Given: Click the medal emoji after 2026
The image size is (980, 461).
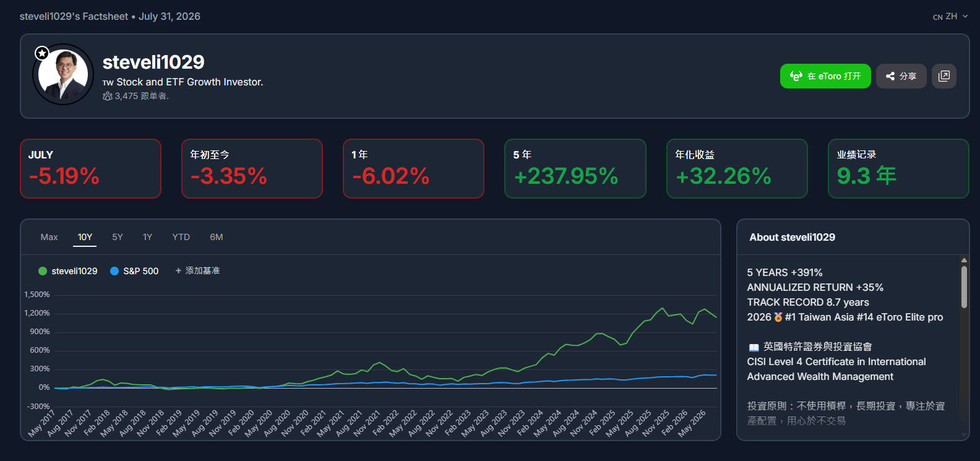Looking at the screenshot, I should 778,317.
